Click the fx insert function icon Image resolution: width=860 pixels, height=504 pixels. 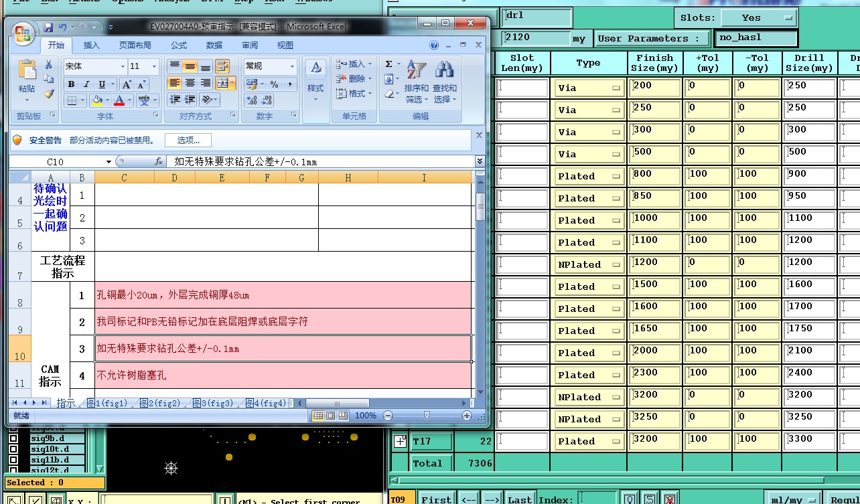(159, 161)
